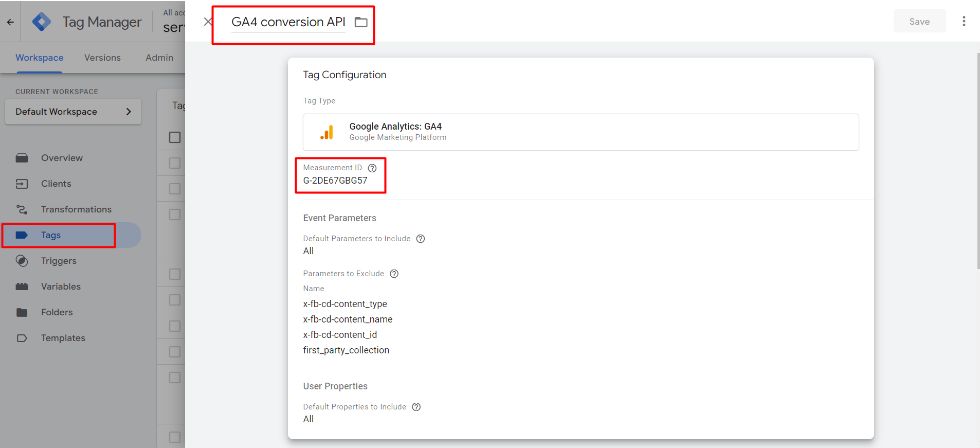Click the Folders folder icon
Image resolution: width=980 pixels, height=448 pixels.
(22, 312)
